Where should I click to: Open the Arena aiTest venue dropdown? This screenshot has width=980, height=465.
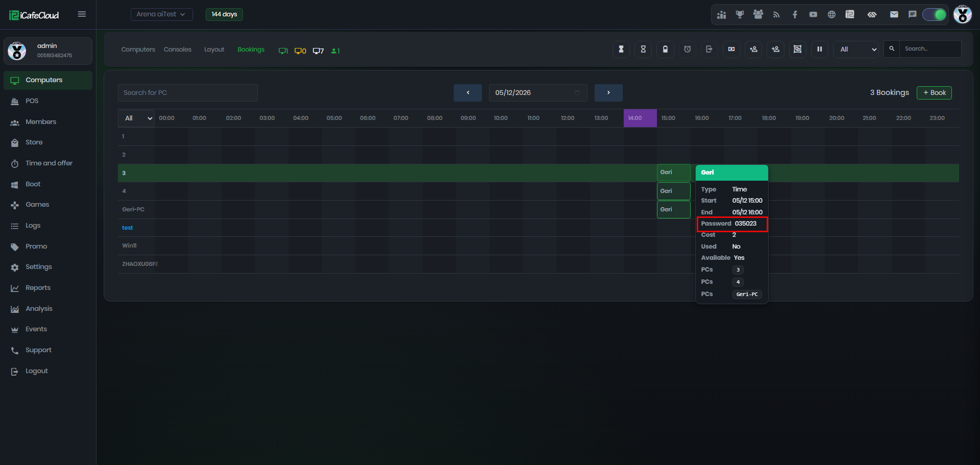tap(161, 14)
